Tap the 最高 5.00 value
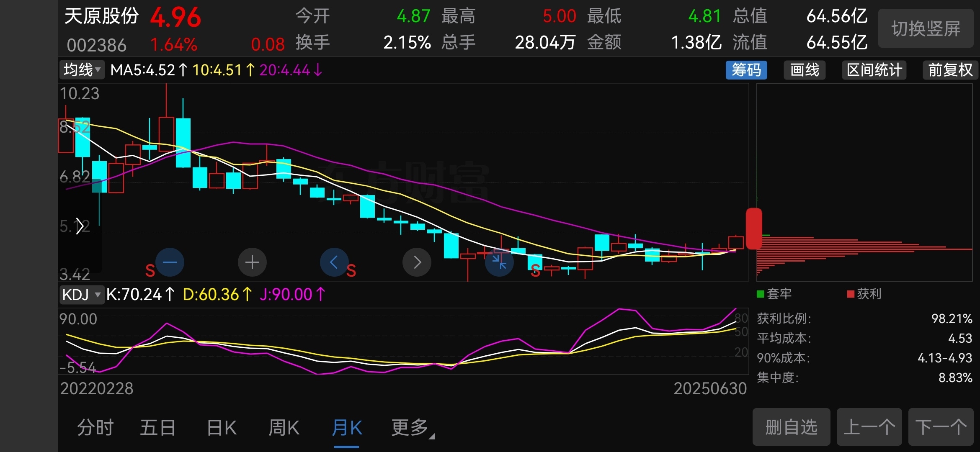Screen dimensions: 980x452 click(x=560, y=16)
